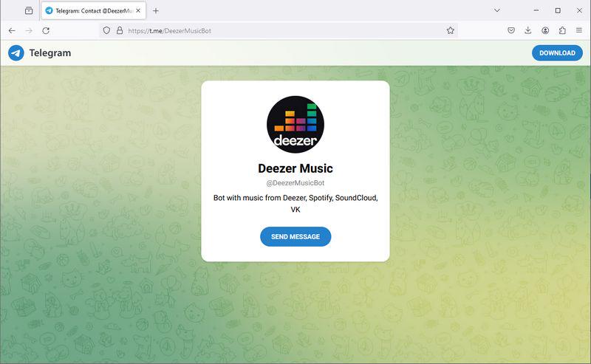This screenshot has width=591, height=364.
Task: Click the padlock site info icon
Action: tap(120, 30)
